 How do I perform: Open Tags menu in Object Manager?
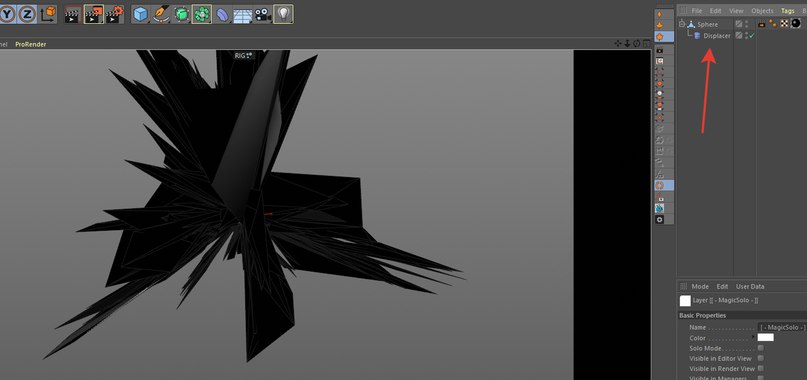pos(787,11)
